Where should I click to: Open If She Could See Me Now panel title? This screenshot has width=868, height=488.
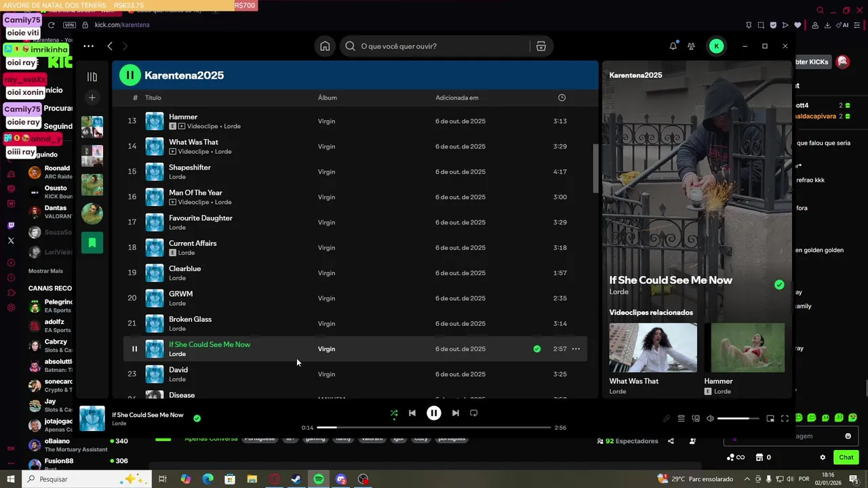[671, 280]
